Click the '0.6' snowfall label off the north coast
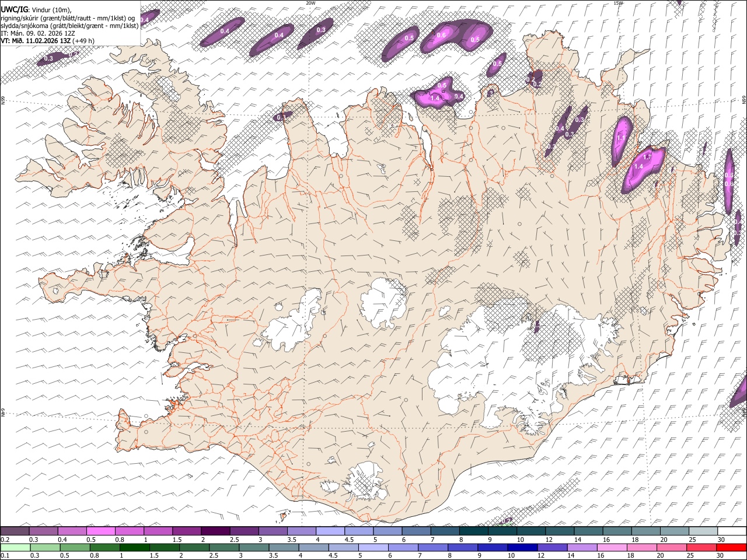 pyautogui.click(x=441, y=36)
